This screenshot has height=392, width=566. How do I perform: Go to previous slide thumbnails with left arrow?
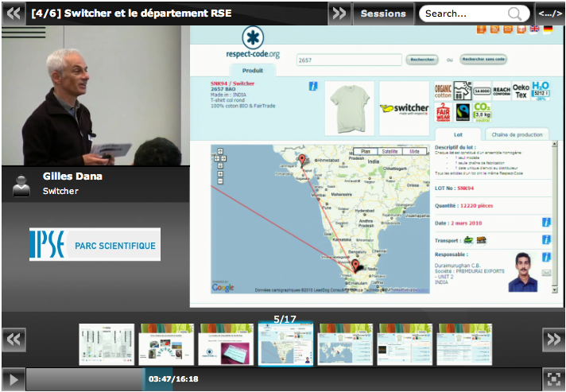[x=14, y=340]
